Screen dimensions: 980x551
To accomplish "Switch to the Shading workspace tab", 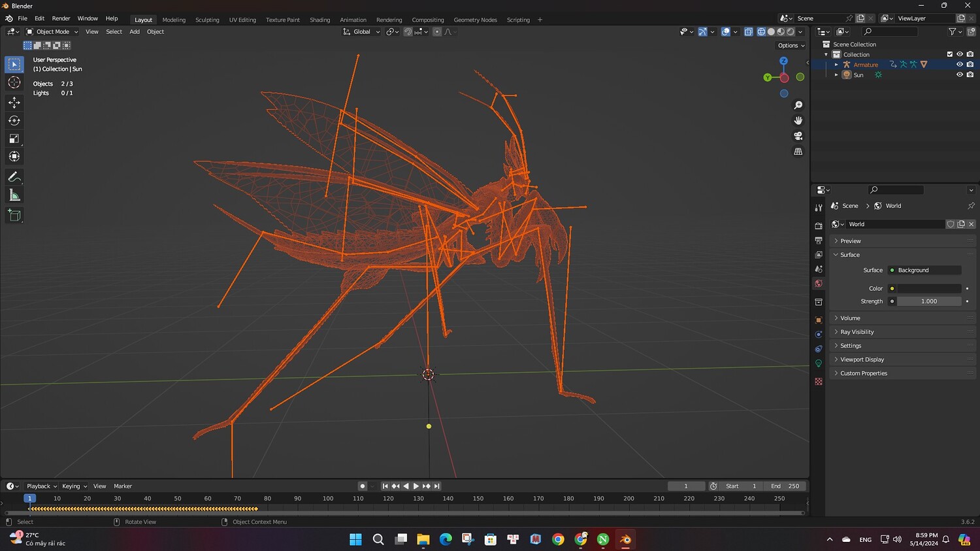I will (319, 20).
